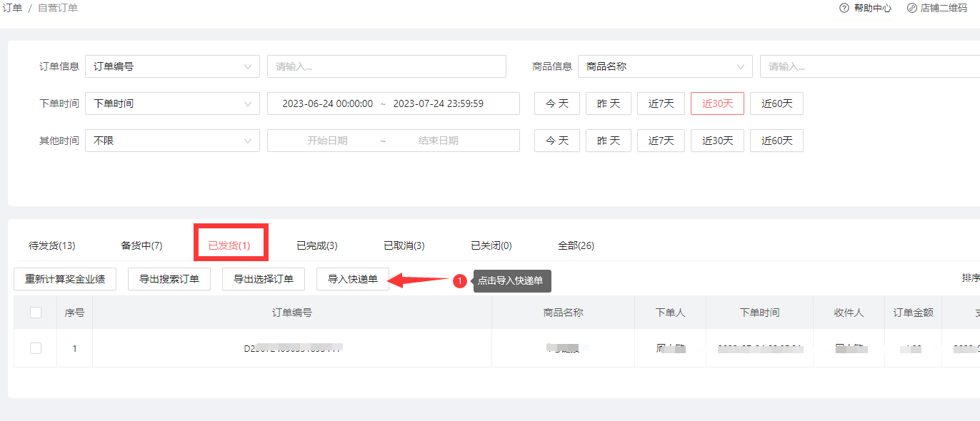
Task: Open the 备货中(7) tab
Action: tap(141, 245)
